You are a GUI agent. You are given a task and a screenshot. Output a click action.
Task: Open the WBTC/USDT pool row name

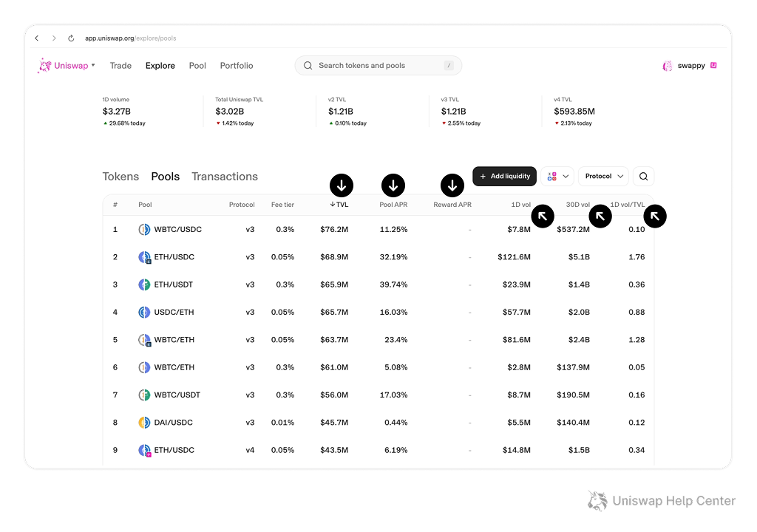tap(177, 395)
